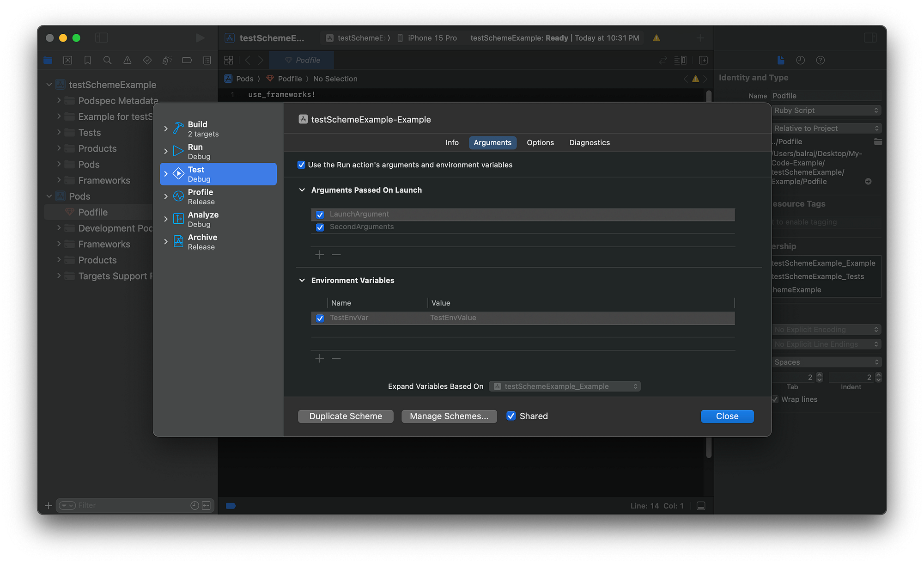The height and width of the screenshot is (564, 924).
Task: Open Expand Variables Based On dropdown
Action: click(x=565, y=386)
